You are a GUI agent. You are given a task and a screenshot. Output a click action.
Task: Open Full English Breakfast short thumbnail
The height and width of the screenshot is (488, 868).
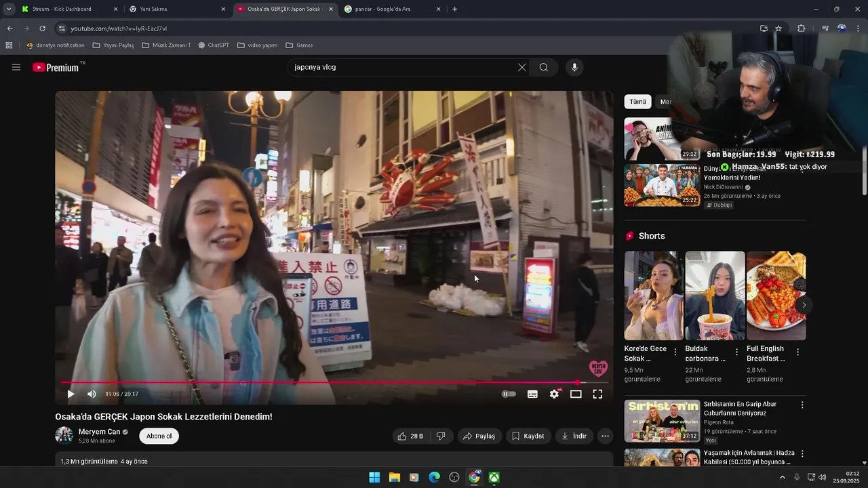pos(776,296)
